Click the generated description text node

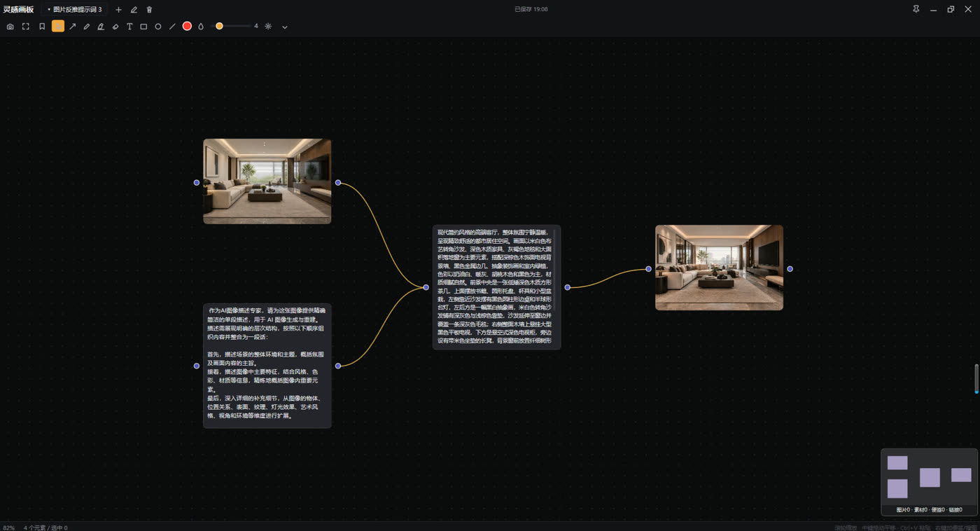click(x=496, y=287)
